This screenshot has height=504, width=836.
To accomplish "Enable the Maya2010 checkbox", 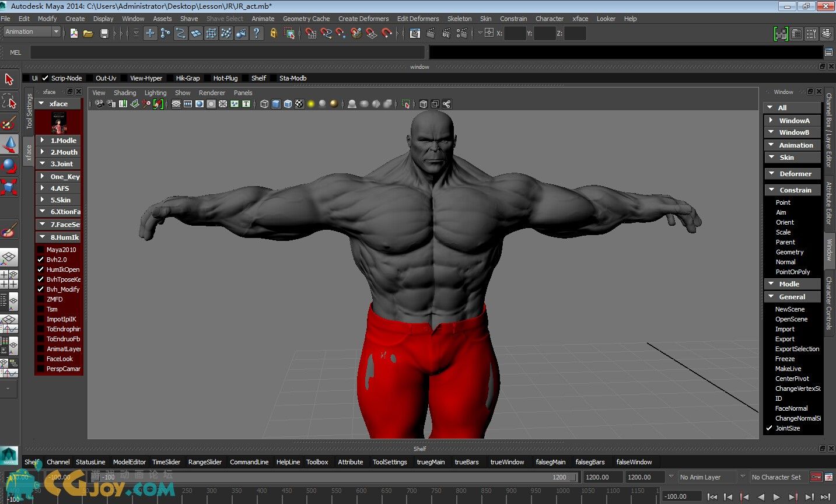I will coord(41,250).
